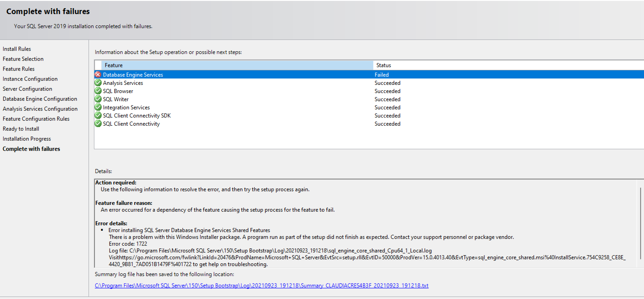
Task: Click success icon beside SQL Client Connectivity row
Action: point(98,124)
